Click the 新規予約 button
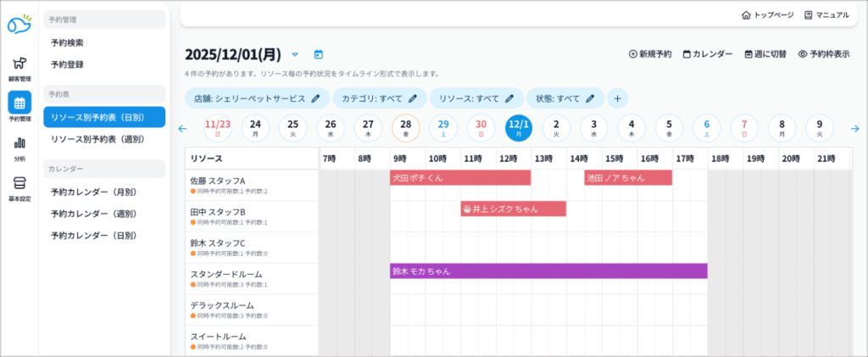This screenshot has height=357, width=868. [x=649, y=54]
